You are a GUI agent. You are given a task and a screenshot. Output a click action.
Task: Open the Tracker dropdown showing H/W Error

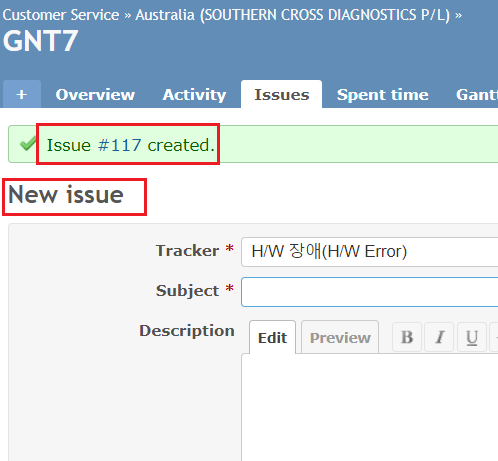click(x=369, y=252)
